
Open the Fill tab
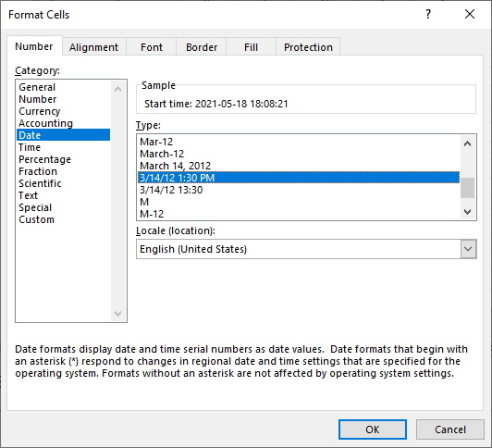click(x=251, y=47)
